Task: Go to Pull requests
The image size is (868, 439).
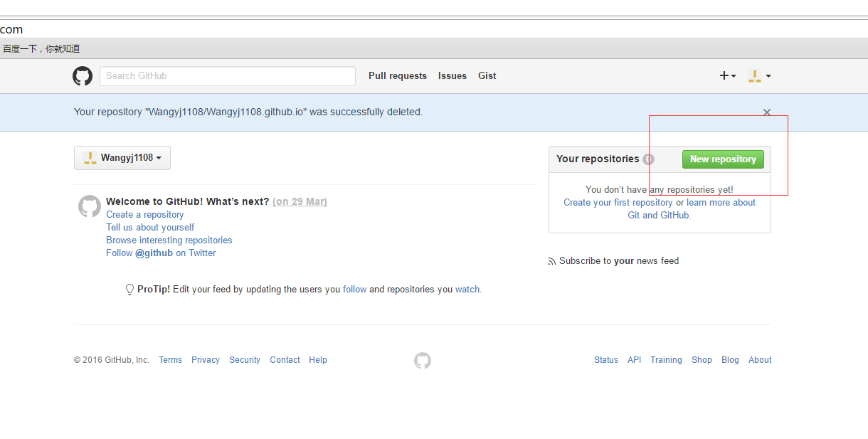Action: pyautogui.click(x=398, y=75)
